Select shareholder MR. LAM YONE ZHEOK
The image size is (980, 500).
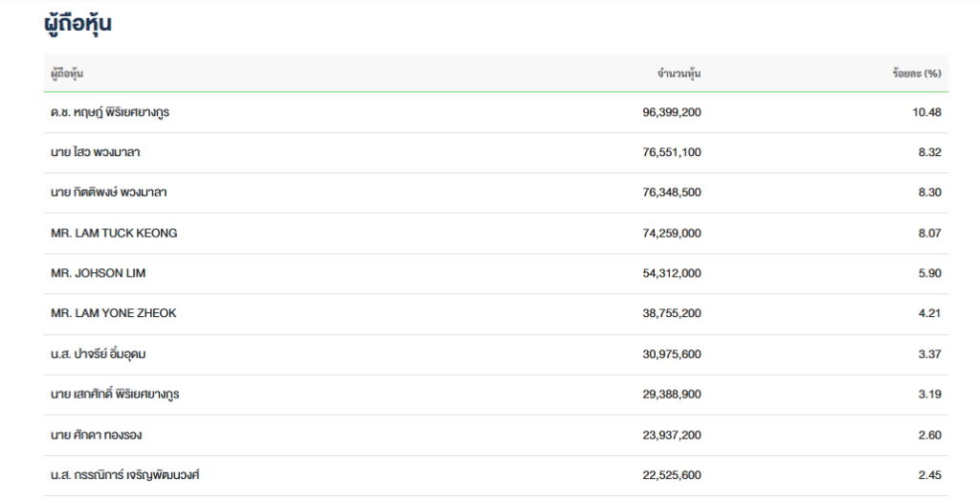114,313
